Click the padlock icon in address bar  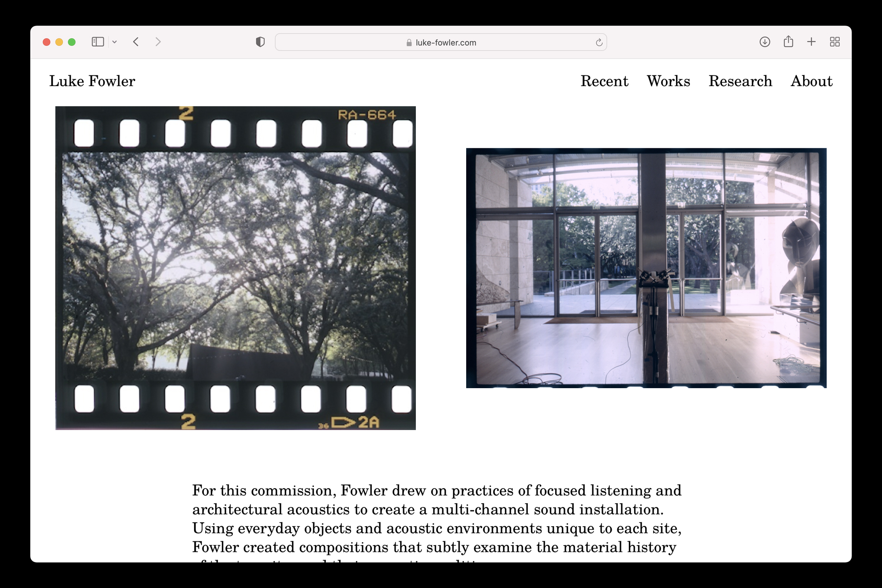[409, 43]
